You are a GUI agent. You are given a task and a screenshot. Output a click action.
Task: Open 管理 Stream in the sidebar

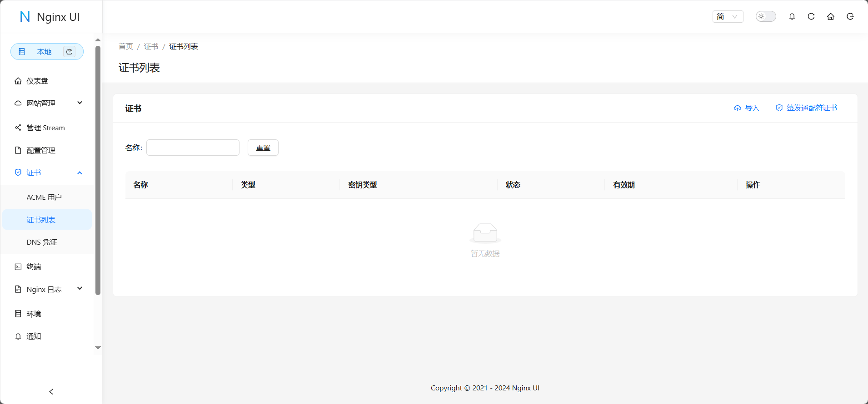pos(45,128)
